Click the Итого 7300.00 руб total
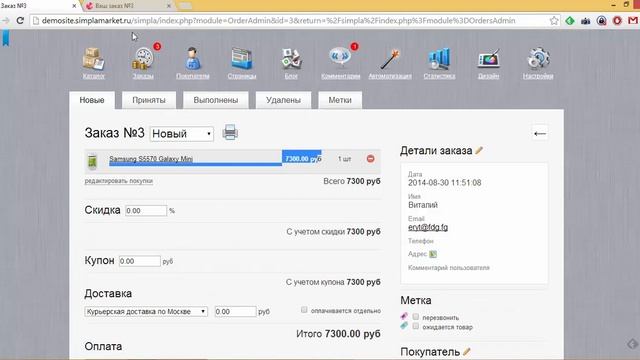This screenshot has width=640, height=360. [338, 334]
